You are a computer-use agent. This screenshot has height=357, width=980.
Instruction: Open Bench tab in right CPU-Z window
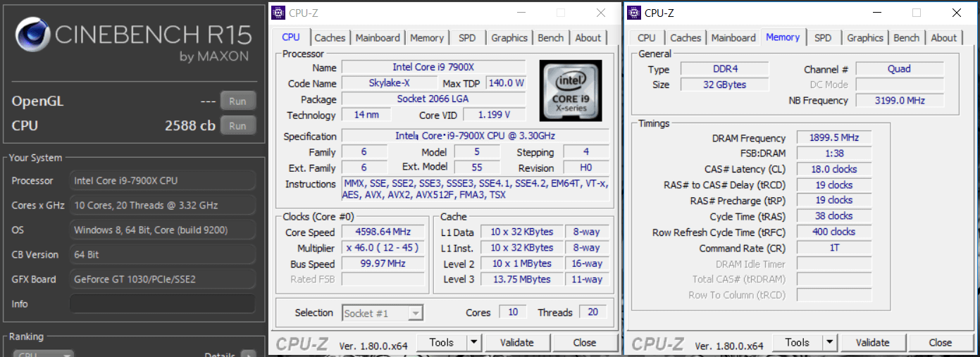point(907,38)
